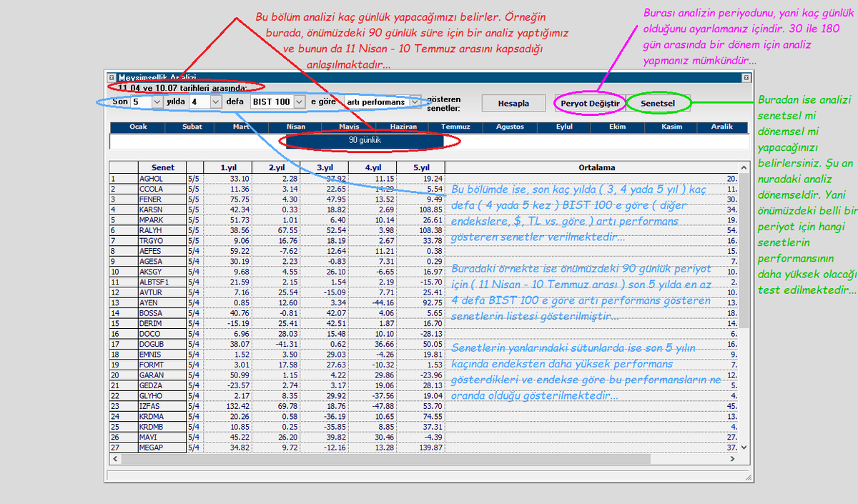Image resolution: width=858 pixels, height=504 pixels.
Task: Click the -41.31 value in DOGUB row
Action: point(286,344)
